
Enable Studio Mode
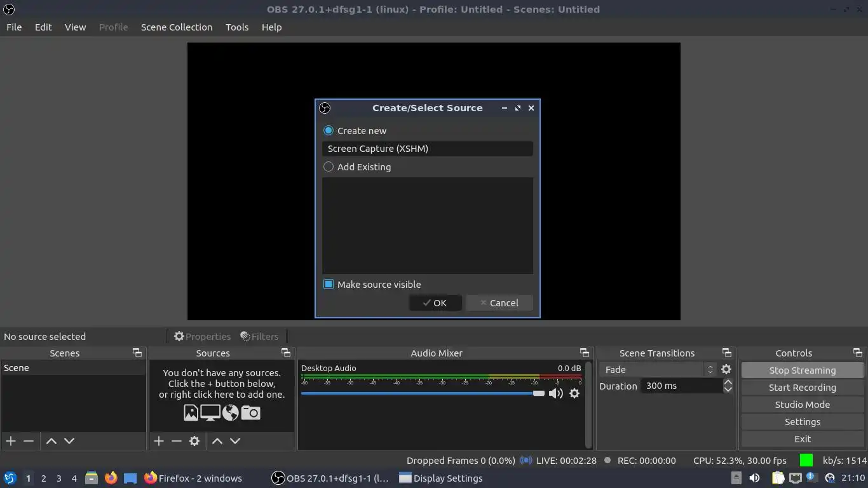tap(803, 405)
